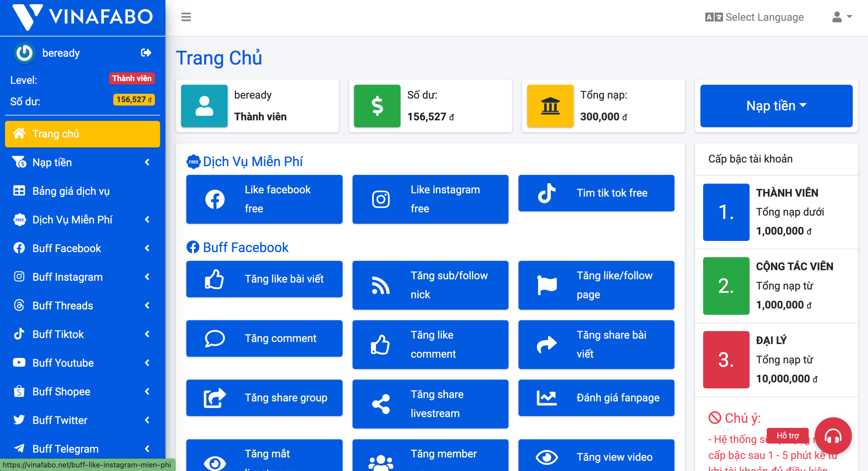Expand Buff Youtube sidebar chevron

(147, 363)
